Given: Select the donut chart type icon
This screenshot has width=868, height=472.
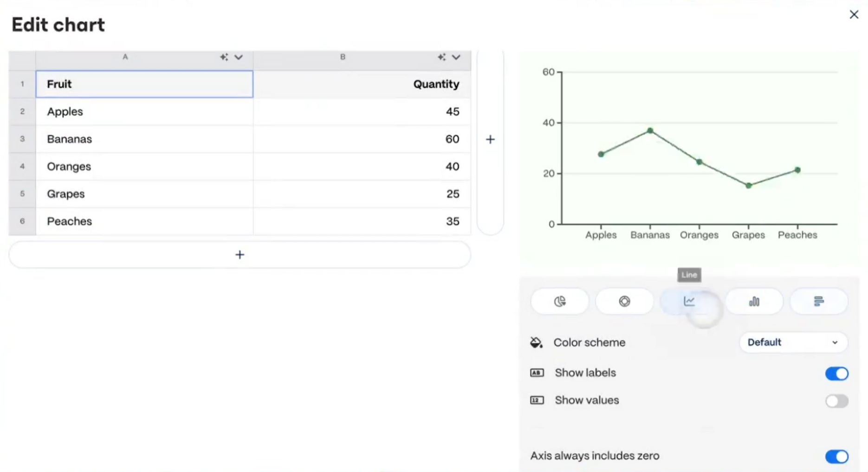Looking at the screenshot, I should pyautogui.click(x=624, y=301).
